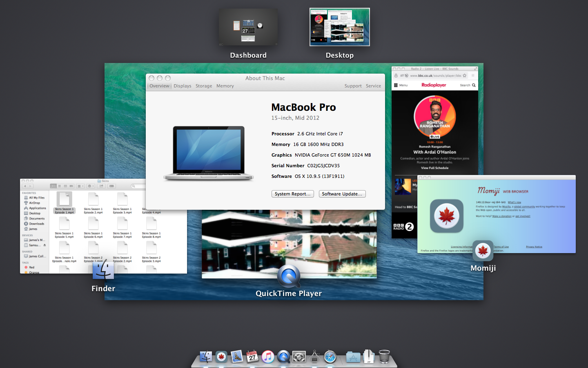Viewport: 588px width, 368px height.
Task: Select the QuickTime Player app badge icon
Action: [x=289, y=276]
